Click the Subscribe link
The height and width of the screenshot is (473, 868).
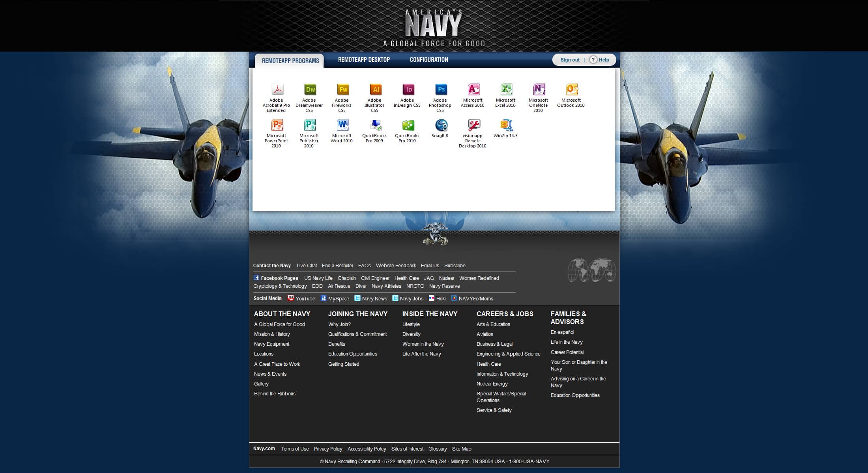[455, 266]
